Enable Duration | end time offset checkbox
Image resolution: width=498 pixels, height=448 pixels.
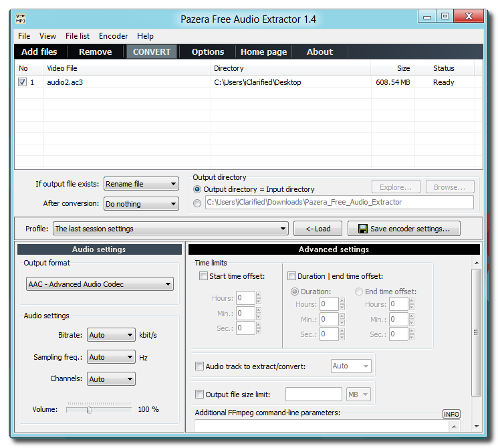tap(291, 275)
